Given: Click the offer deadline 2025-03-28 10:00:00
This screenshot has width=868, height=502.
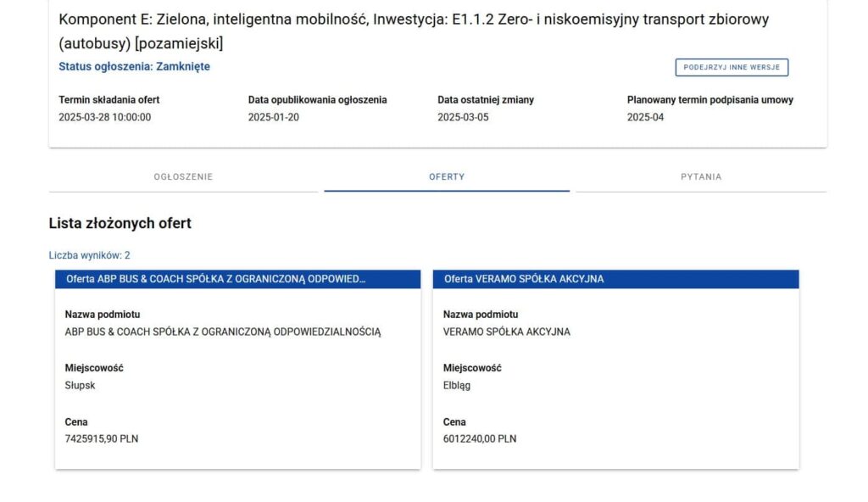Looking at the screenshot, I should tap(104, 118).
